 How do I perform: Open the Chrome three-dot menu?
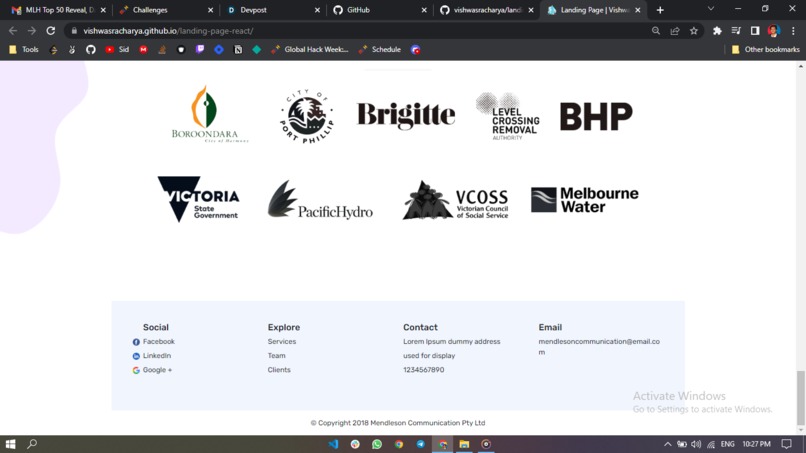pos(793,31)
